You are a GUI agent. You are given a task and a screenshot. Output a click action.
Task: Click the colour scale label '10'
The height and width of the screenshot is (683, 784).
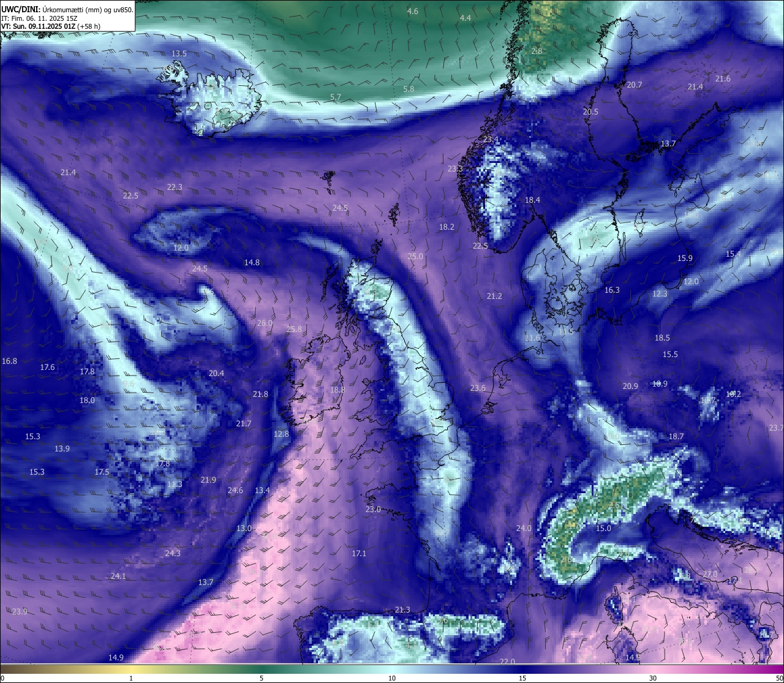(392, 678)
